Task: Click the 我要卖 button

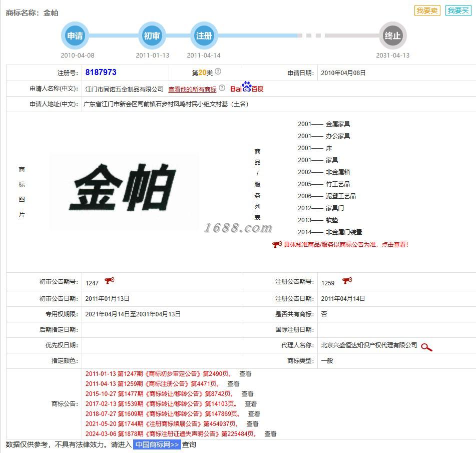Action: tap(427, 11)
